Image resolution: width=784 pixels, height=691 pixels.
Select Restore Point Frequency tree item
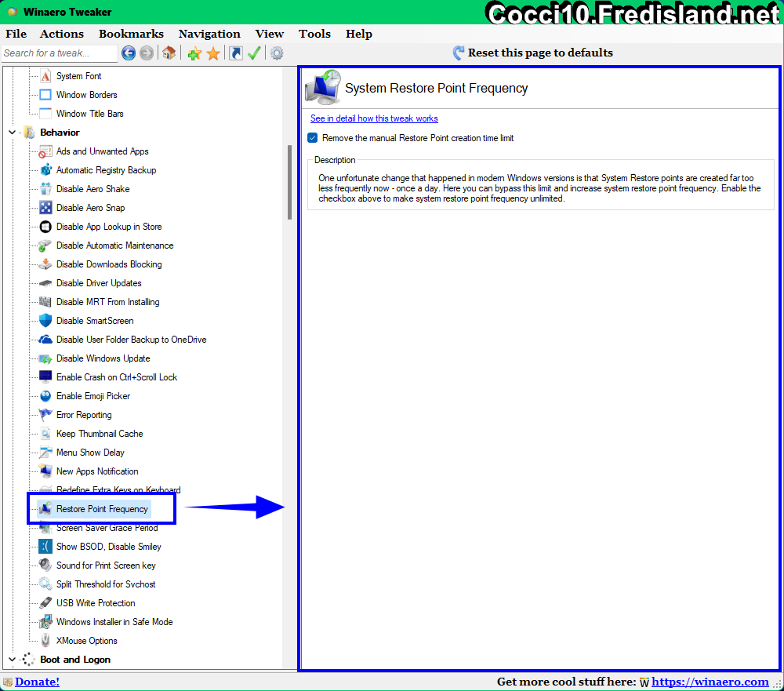(102, 509)
